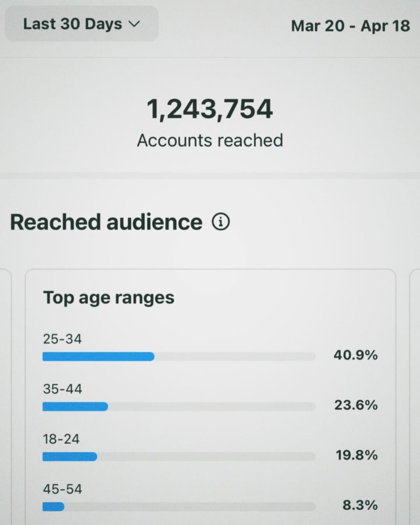Tap the blue bar for ages 18-24
The width and height of the screenshot is (420, 525).
point(70,457)
